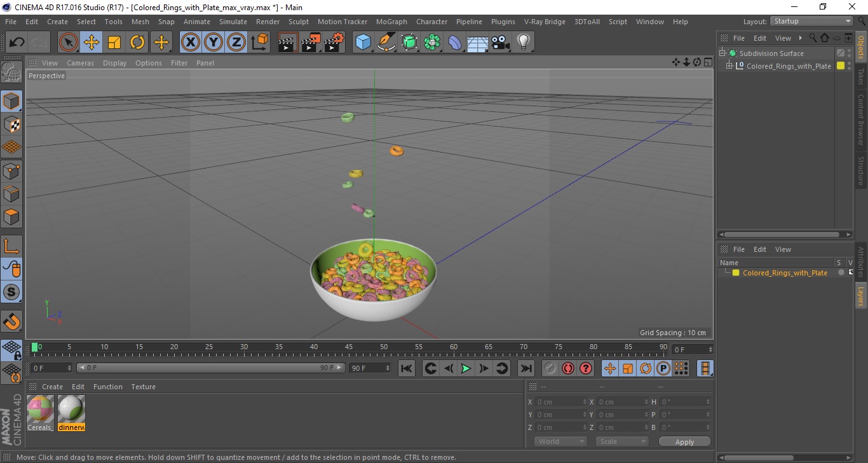The height and width of the screenshot is (463, 868).
Task: Select the Polygons mode icon
Action: tap(11, 216)
